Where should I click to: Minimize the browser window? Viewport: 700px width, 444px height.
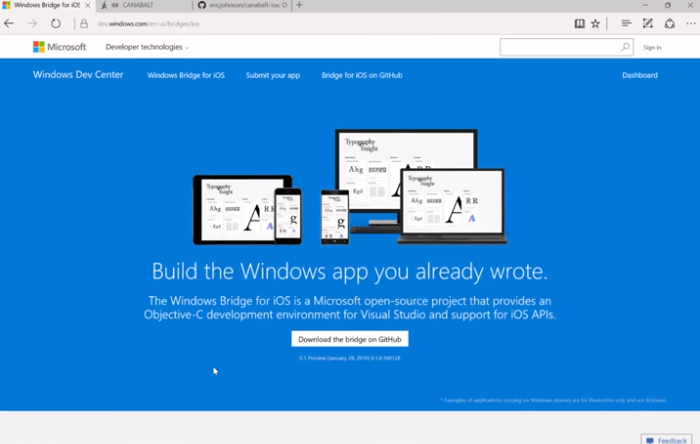coord(646,5)
